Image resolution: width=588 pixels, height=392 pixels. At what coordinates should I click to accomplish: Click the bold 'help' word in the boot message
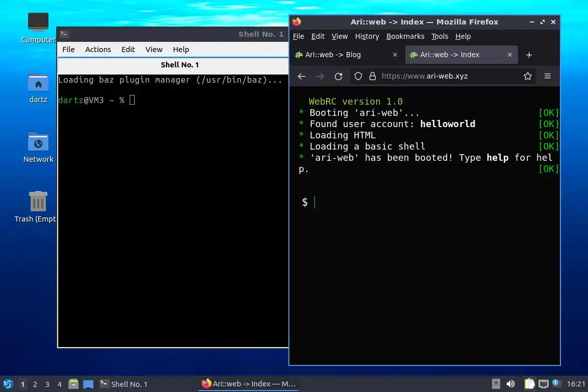pyautogui.click(x=497, y=158)
